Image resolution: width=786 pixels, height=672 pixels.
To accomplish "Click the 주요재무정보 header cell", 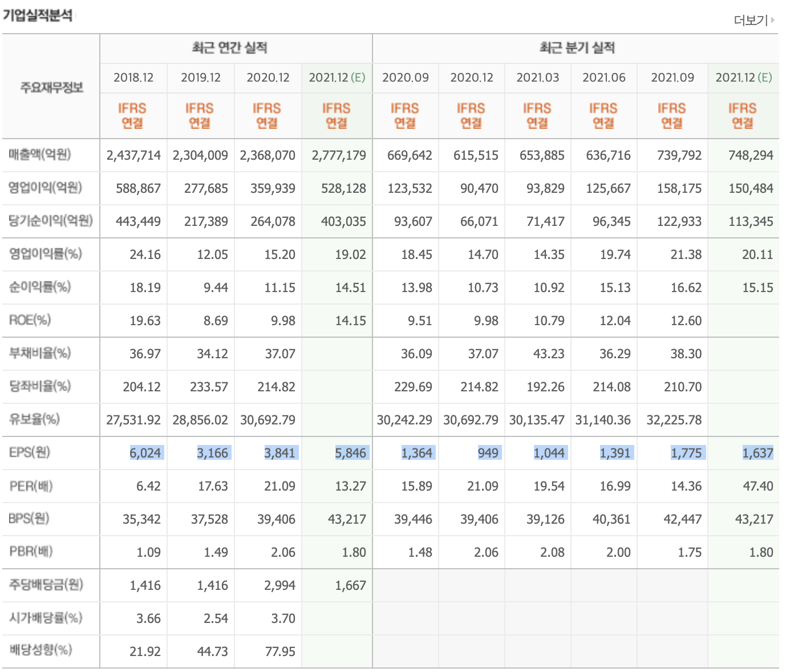I will (x=51, y=87).
